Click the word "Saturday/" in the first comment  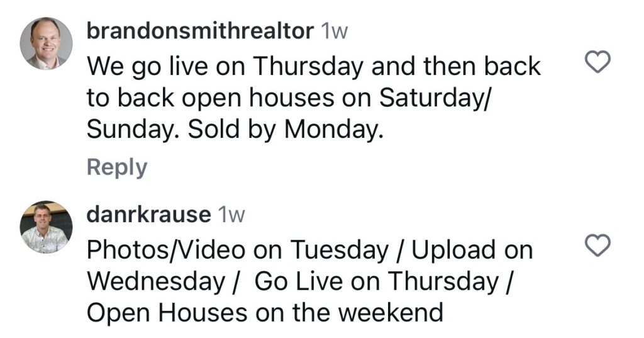pos(435,98)
